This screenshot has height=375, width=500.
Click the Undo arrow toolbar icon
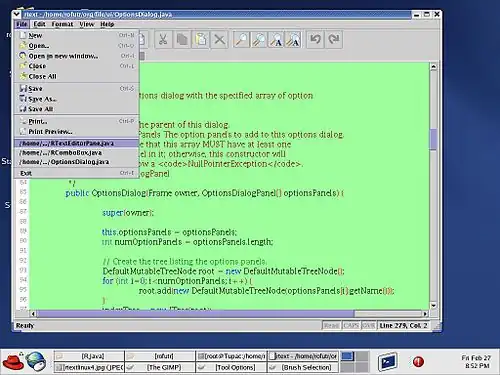pyautogui.click(x=315, y=40)
